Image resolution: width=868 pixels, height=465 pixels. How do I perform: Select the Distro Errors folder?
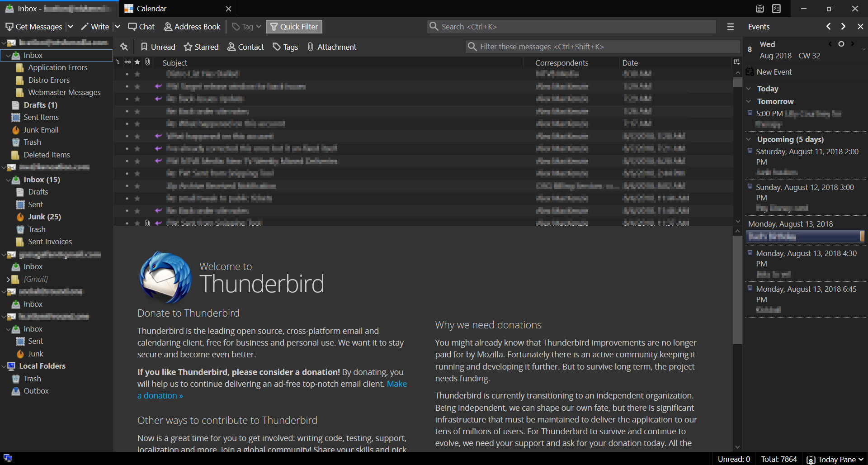(49, 80)
